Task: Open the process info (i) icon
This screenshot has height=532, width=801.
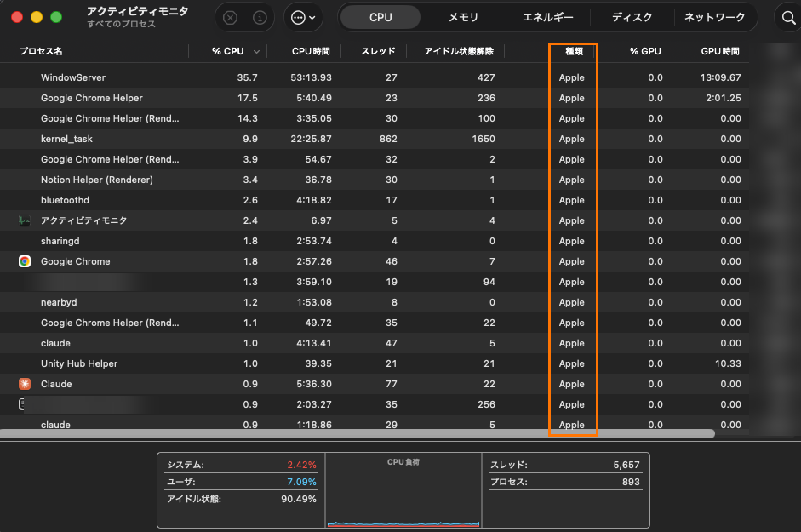Action: (260, 18)
